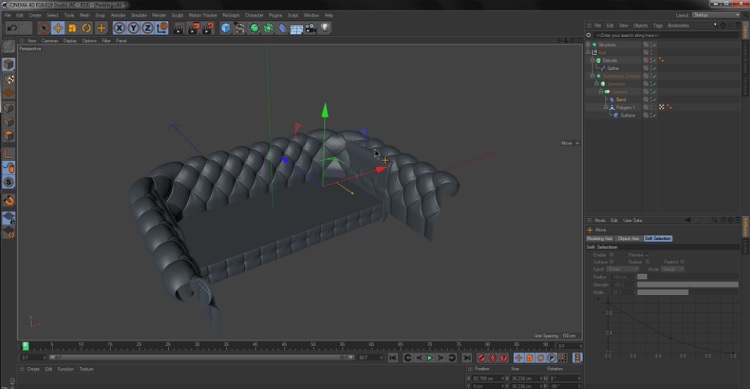The width and height of the screenshot is (750, 389).
Task: Switch to the Object Axis tab
Action: click(x=629, y=238)
